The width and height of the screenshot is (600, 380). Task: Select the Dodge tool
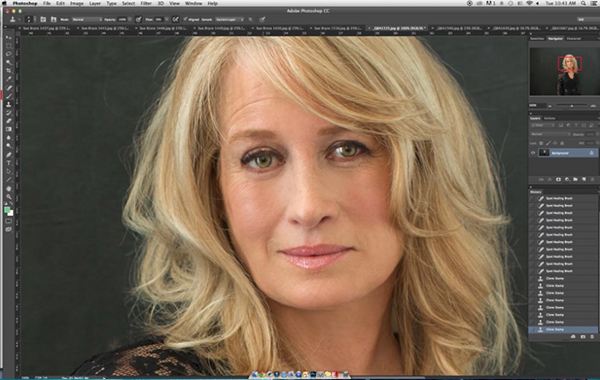click(8, 146)
